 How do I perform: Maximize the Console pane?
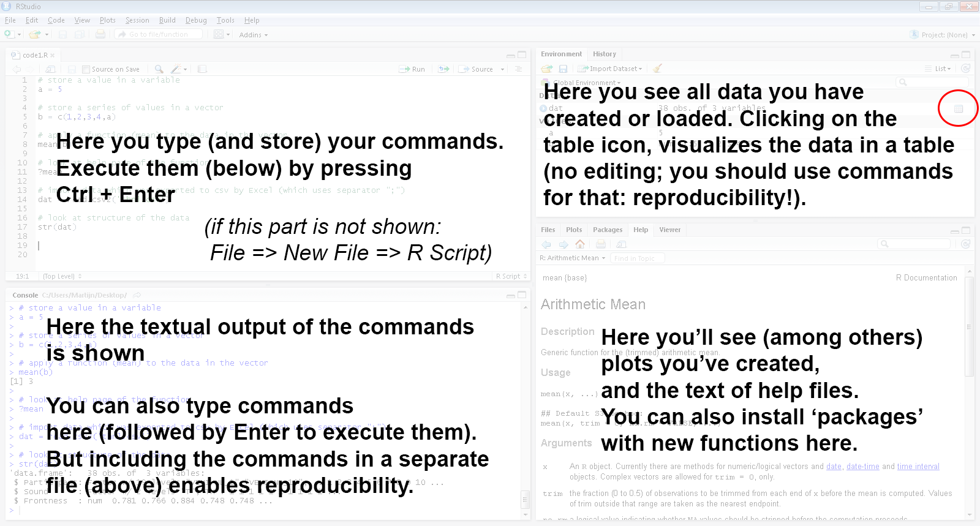522,295
